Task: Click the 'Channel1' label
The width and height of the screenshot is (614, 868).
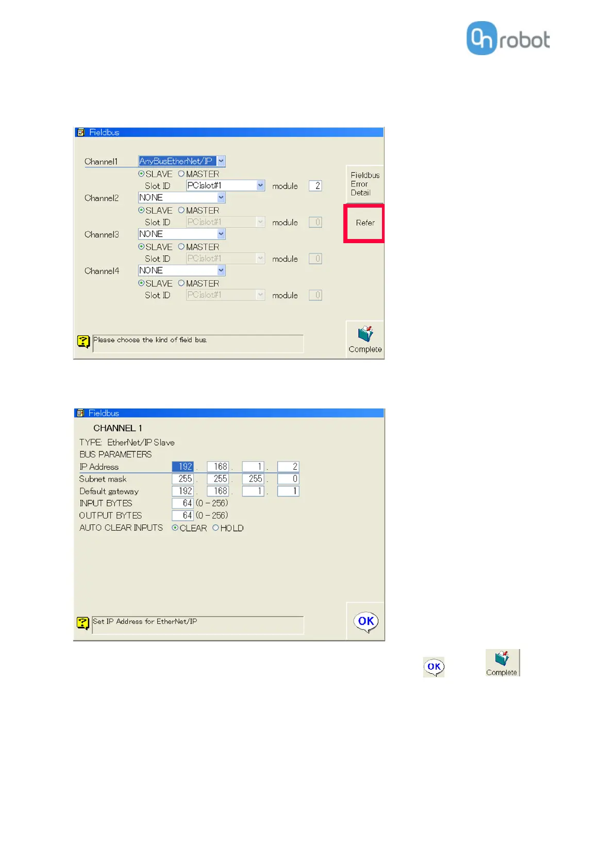Action: click(101, 162)
